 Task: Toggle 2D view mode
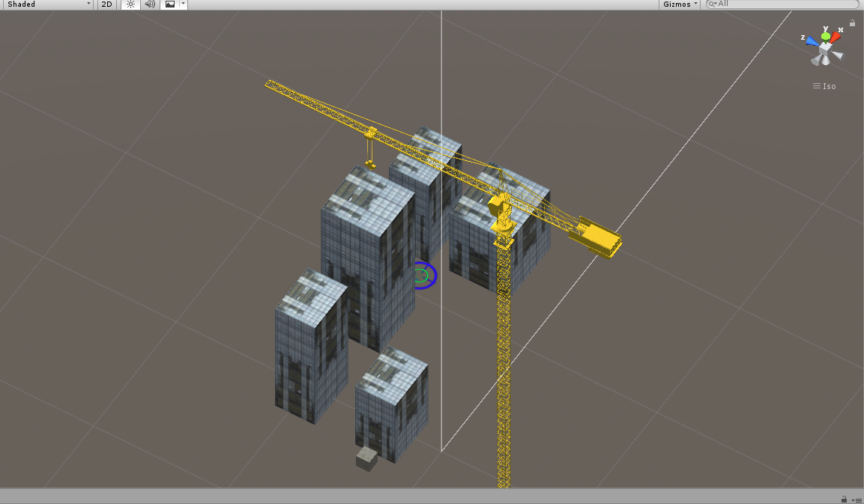(x=107, y=4)
